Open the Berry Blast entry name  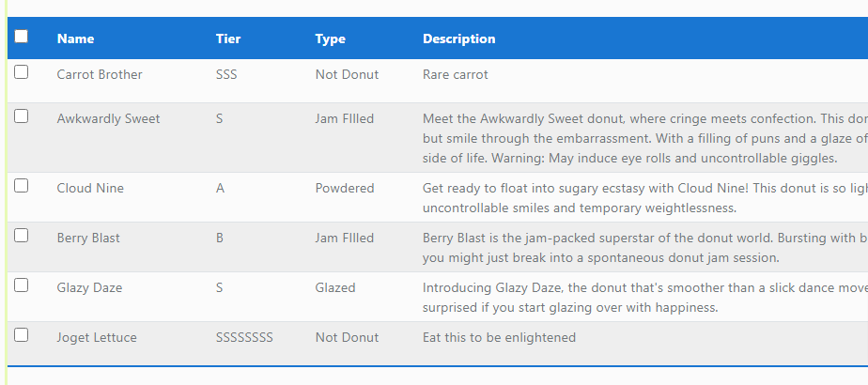click(88, 238)
